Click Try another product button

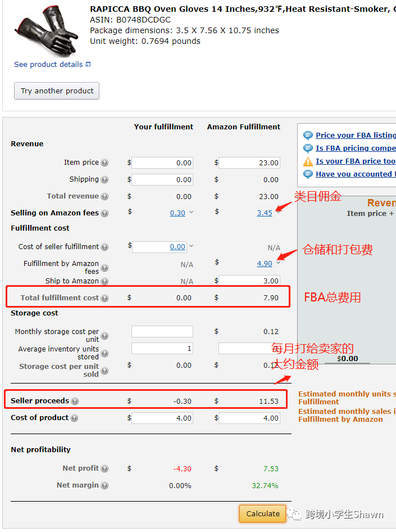click(x=57, y=91)
